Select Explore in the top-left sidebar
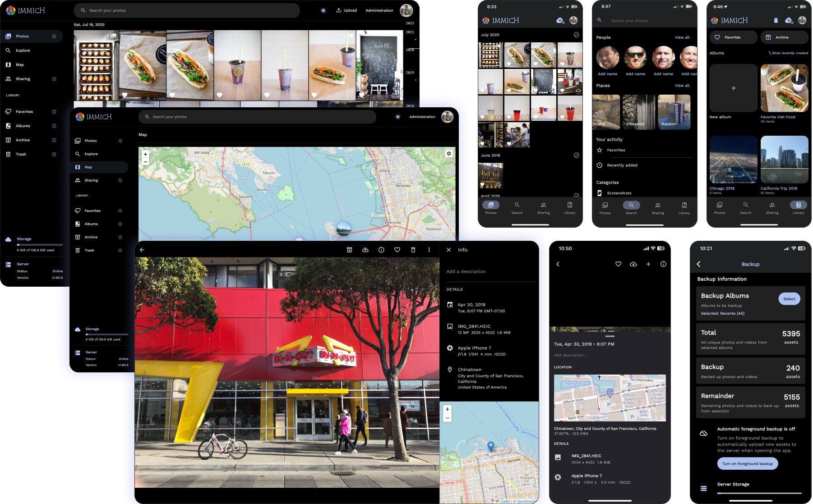Viewport: 813px width, 504px height. 23,50
